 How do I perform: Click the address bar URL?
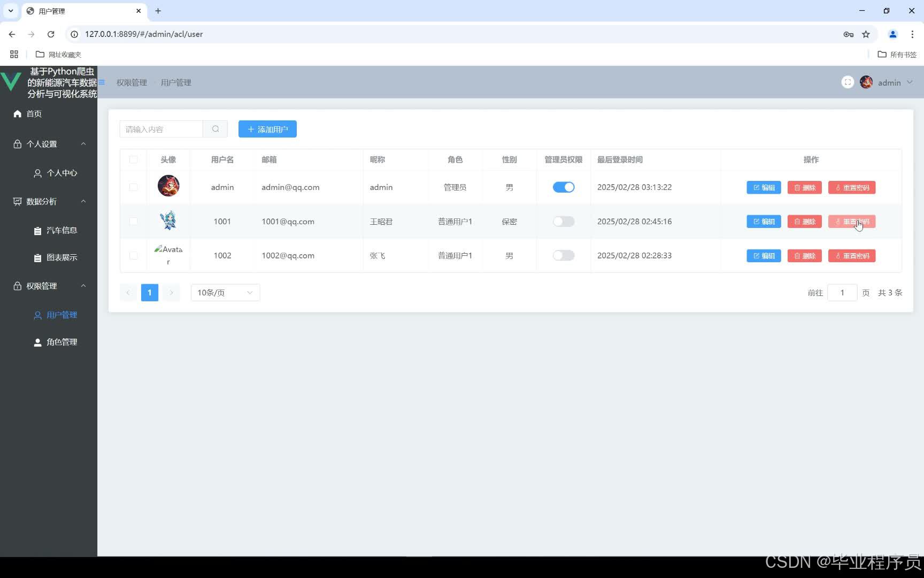pyautogui.click(x=144, y=34)
